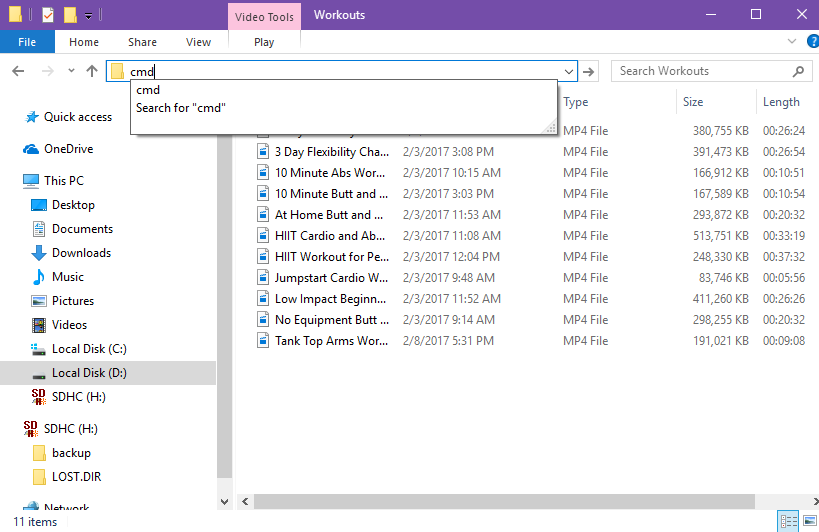The width and height of the screenshot is (819, 532).
Task: Click MP4 icon of Tank Top Arms file
Action: pyautogui.click(x=263, y=340)
